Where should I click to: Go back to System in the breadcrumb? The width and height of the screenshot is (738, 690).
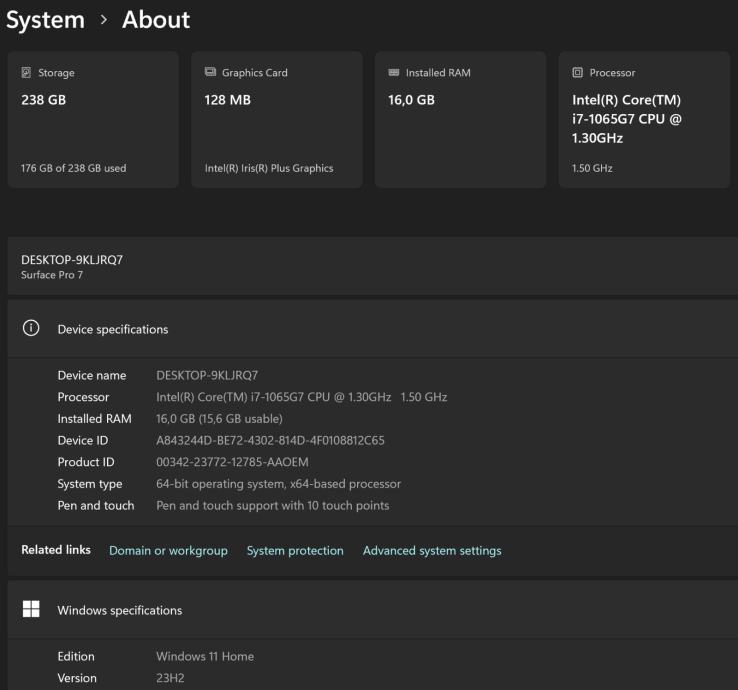pyautogui.click(x=44, y=19)
